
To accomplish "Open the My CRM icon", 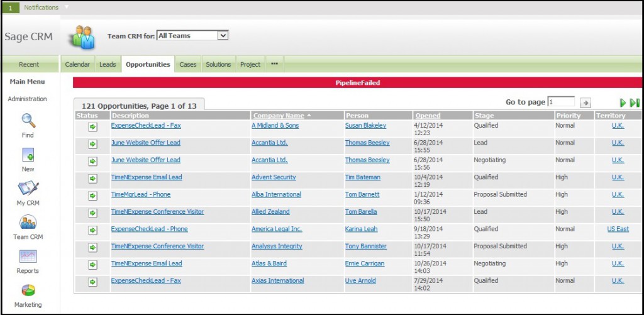I will pyautogui.click(x=28, y=189).
